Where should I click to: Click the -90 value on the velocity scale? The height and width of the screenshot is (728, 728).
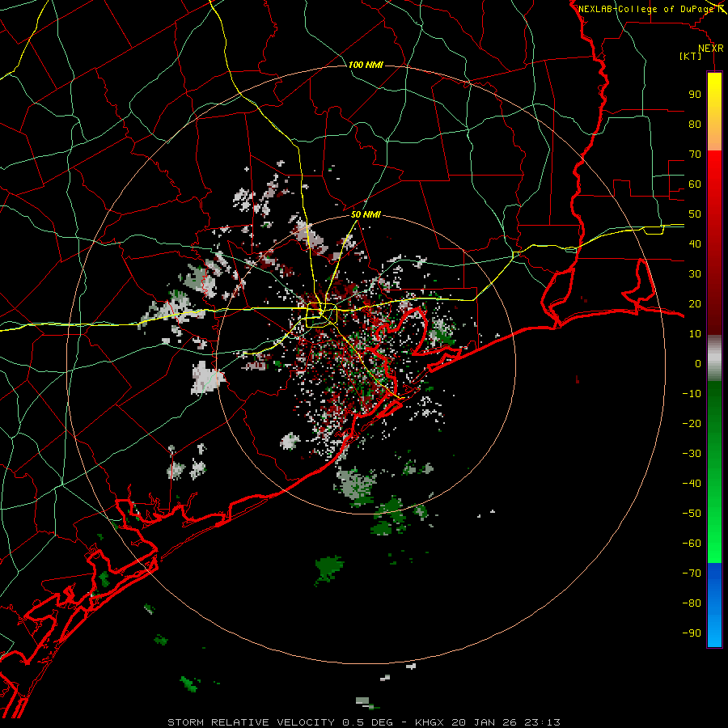pyautogui.click(x=692, y=633)
